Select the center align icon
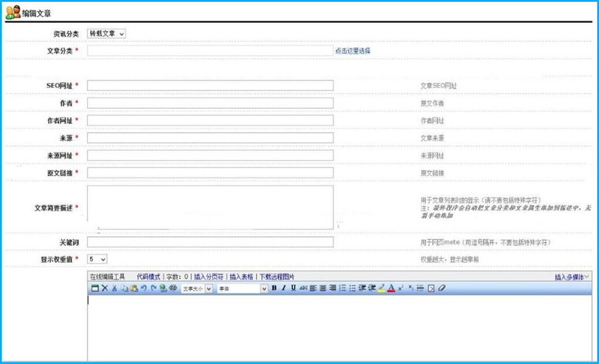This screenshot has height=364, width=599. click(x=323, y=288)
